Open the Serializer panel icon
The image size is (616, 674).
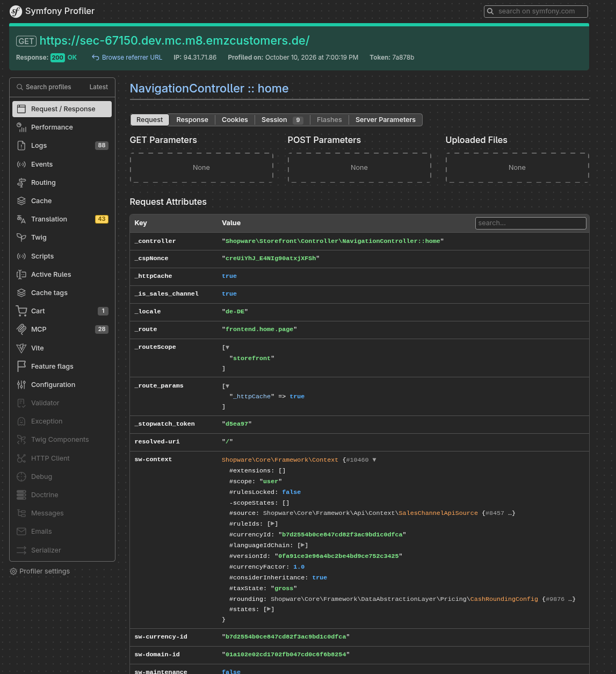(x=21, y=550)
